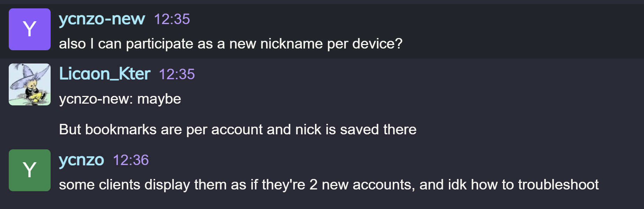This screenshot has width=644, height=209.
Task: Click the word "nickname" in ycnzo-new's question
Action: click(x=291, y=44)
